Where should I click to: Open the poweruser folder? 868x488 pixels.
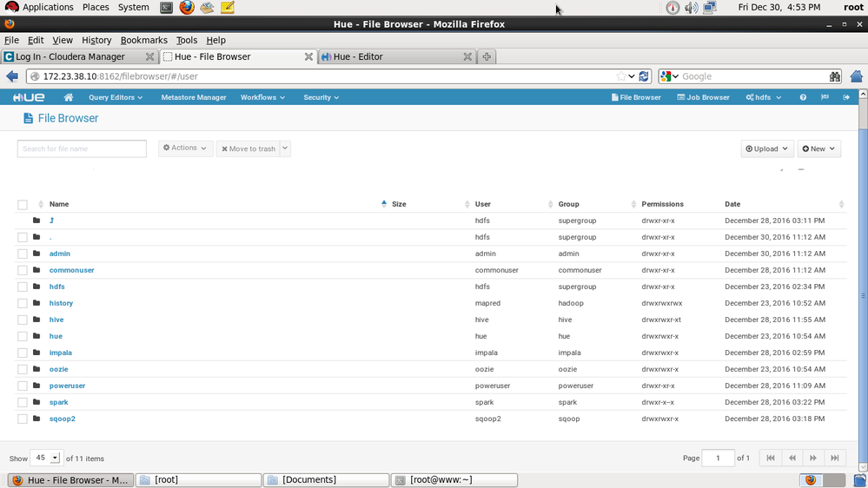click(67, 386)
